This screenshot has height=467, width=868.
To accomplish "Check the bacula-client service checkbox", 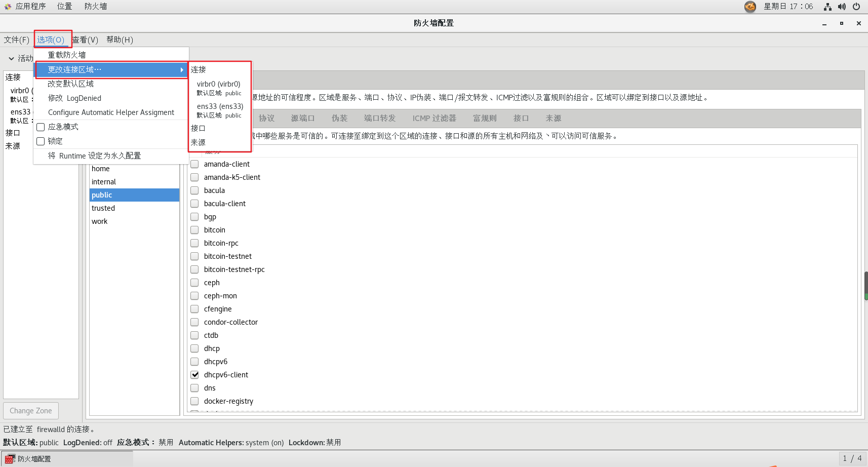I will [194, 204].
